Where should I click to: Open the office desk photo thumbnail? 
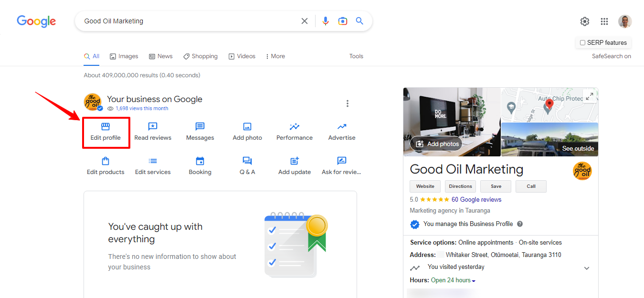[452, 122]
